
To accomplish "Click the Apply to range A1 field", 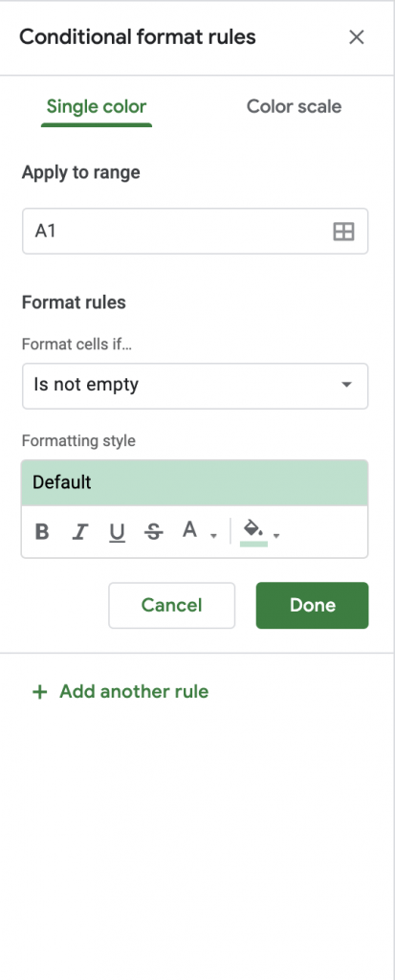I will 195,232.
